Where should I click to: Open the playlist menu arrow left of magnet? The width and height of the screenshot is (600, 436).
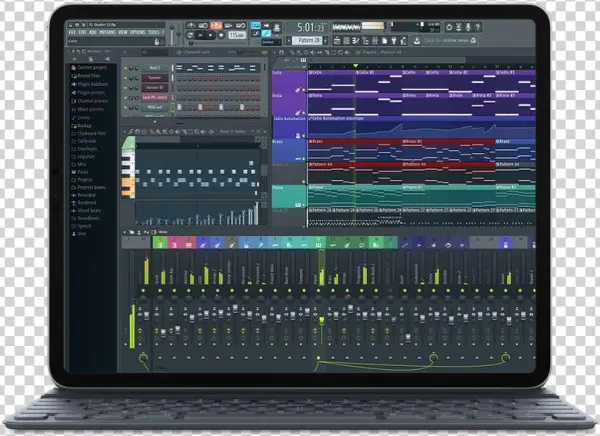click(x=274, y=52)
